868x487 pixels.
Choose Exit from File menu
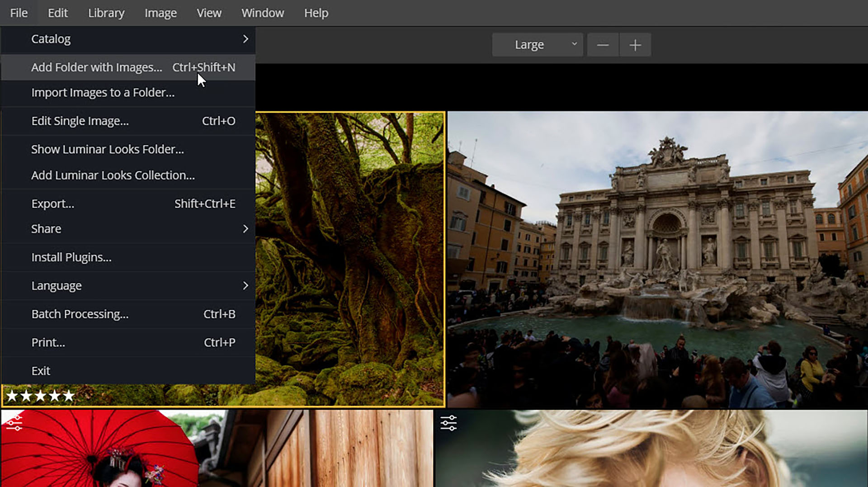(128, 371)
